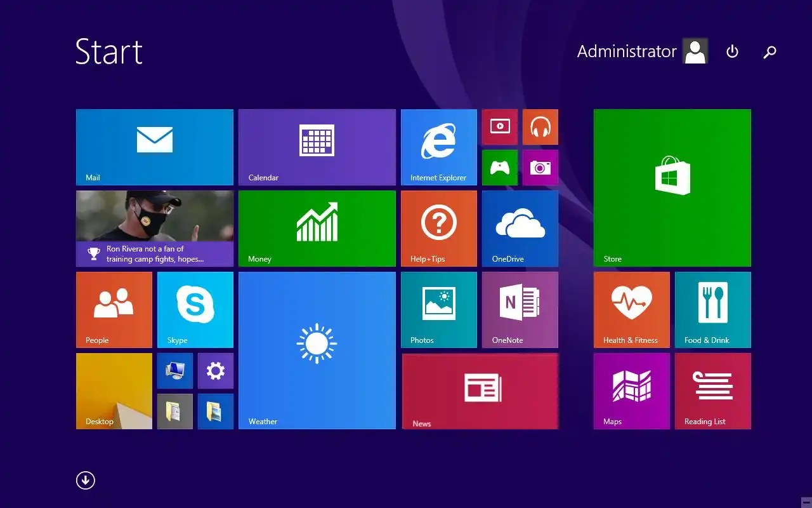The height and width of the screenshot is (508, 812).
Task: Show all apps with down arrow
Action: click(86, 481)
